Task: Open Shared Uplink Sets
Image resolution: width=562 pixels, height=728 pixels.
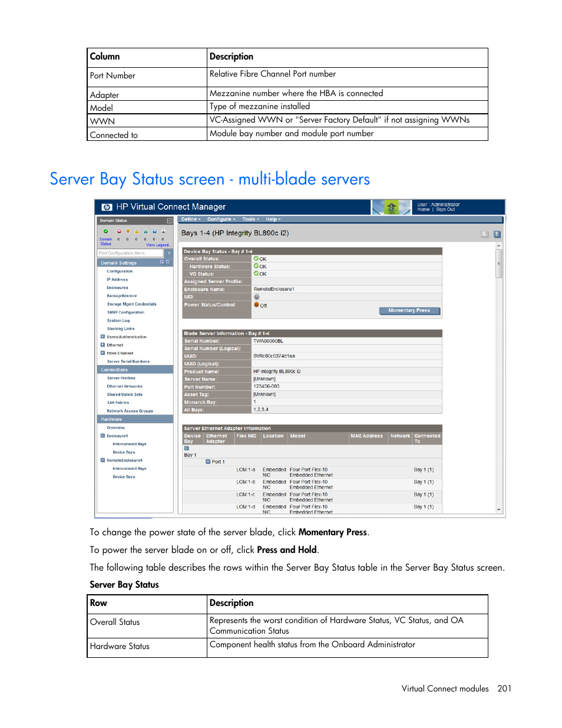Action: [124, 394]
